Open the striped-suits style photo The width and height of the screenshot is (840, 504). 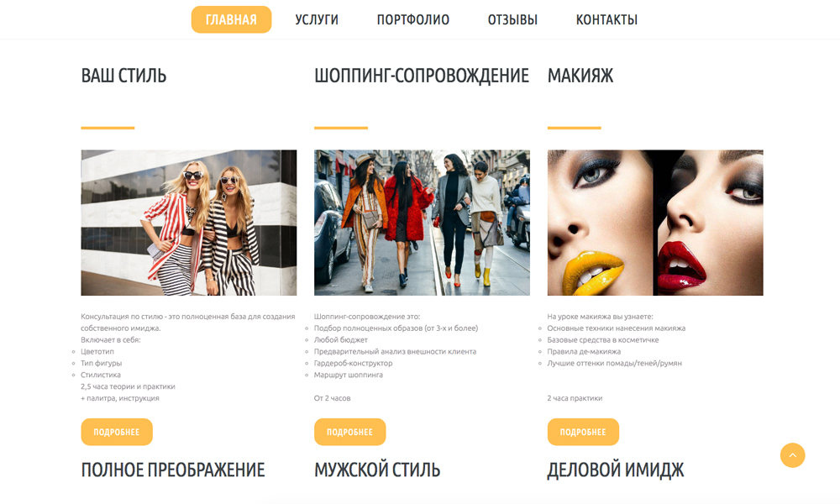[188, 223]
